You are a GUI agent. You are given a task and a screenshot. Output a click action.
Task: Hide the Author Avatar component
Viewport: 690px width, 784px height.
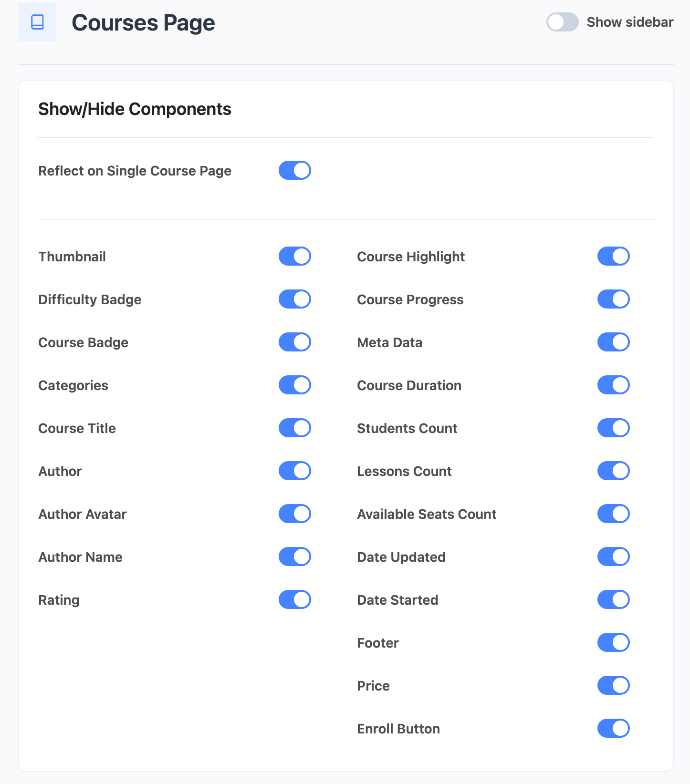point(295,514)
